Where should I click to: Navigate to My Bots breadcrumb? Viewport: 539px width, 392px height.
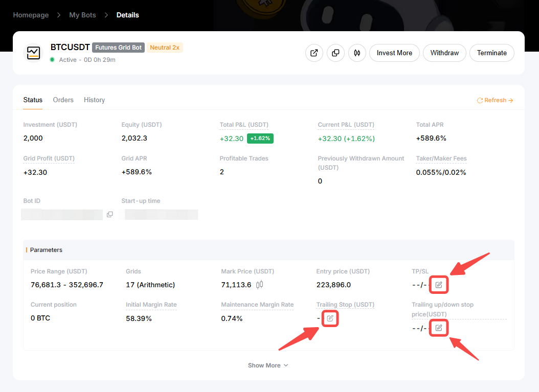click(x=82, y=15)
